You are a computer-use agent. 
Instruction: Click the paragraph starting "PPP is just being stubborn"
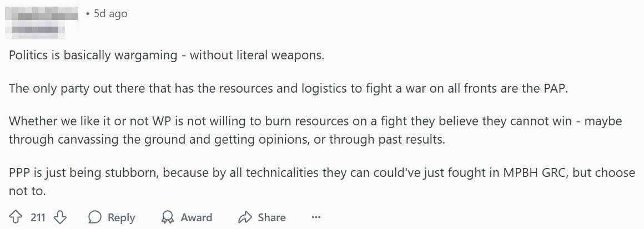click(321, 181)
